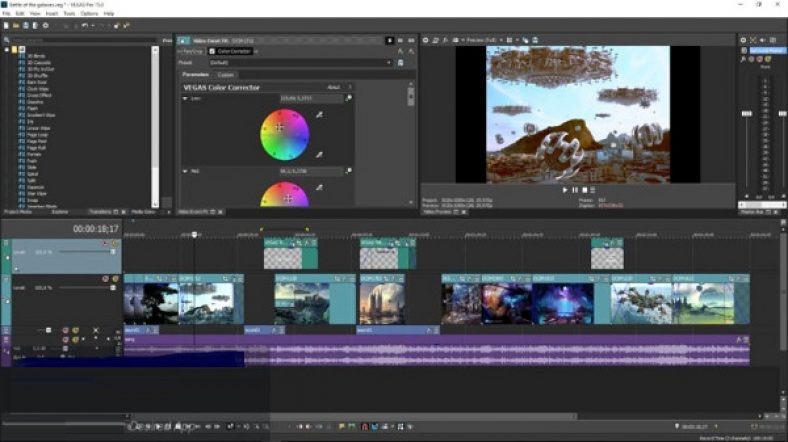Image resolution: width=788 pixels, height=442 pixels.
Task: Stop playback in the Video Preview
Action: coord(583,189)
